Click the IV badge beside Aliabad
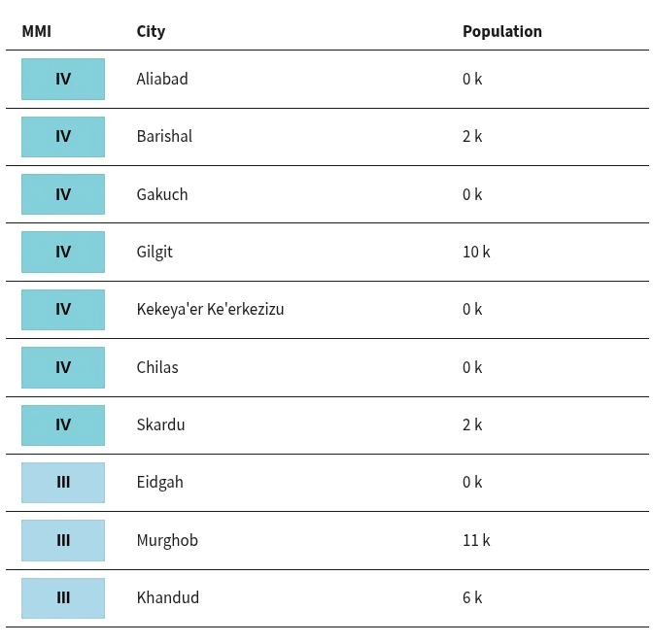The image size is (653, 644). 63,79
